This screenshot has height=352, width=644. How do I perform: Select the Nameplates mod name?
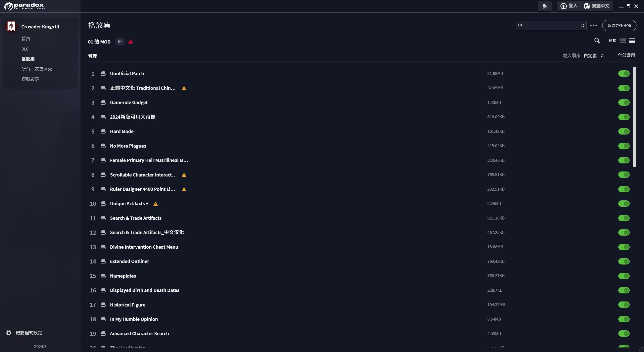123,276
